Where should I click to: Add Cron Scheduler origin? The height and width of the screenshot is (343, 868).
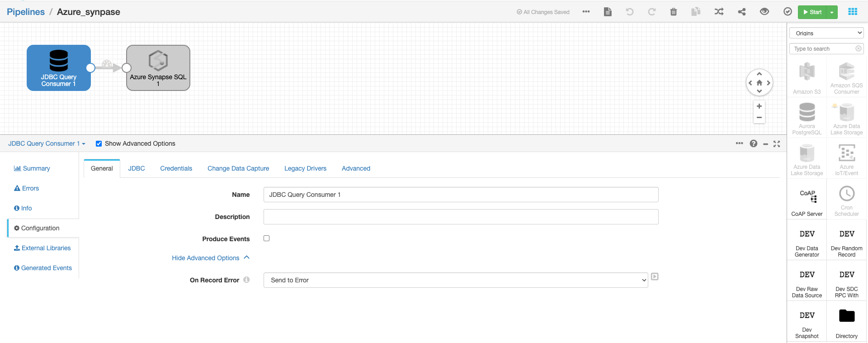(847, 200)
